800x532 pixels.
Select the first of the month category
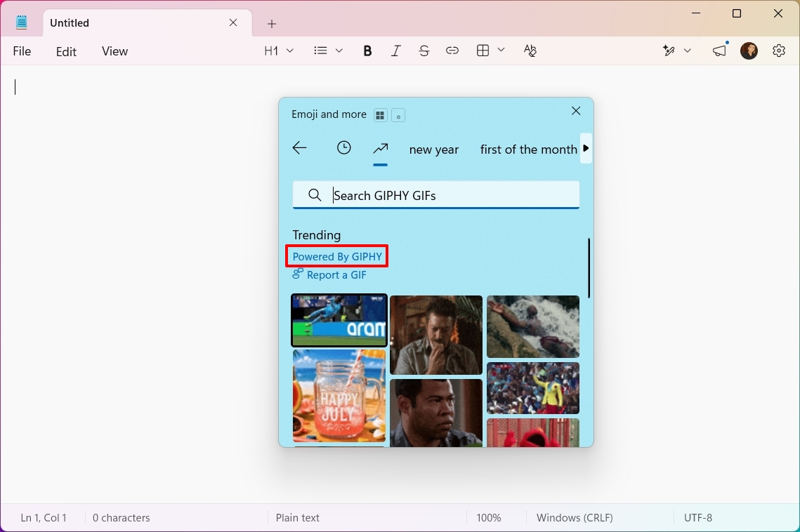(x=529, y=149)
